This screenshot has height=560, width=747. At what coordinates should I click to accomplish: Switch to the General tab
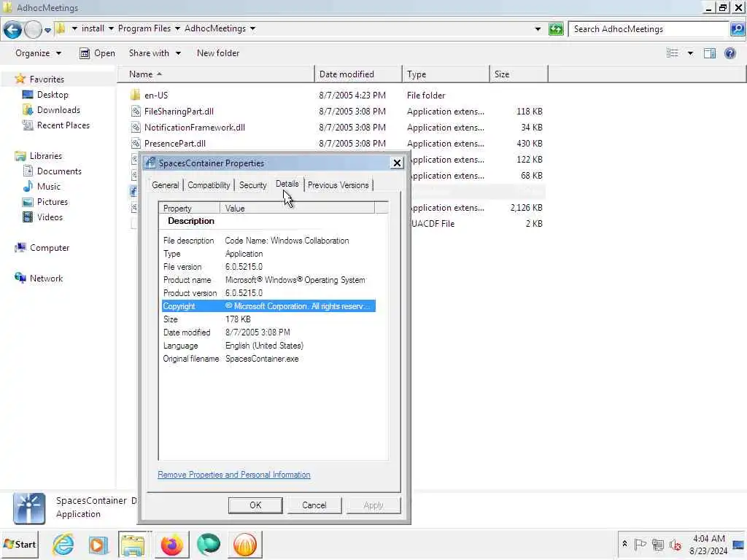tap(166, 185)
